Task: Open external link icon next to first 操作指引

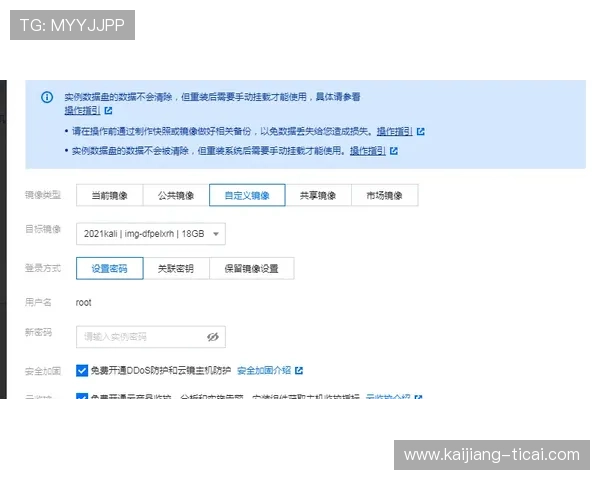Action: pos(108,111)
